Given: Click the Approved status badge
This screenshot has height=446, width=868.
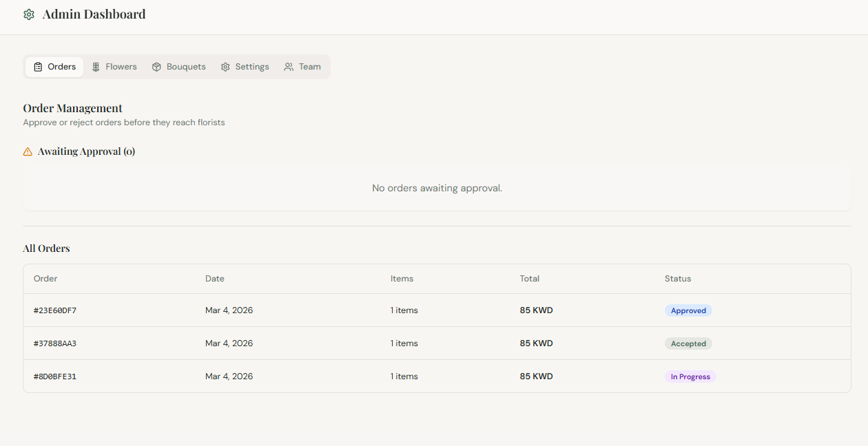Looking at the screenshot, I should [x=688, y=310].
